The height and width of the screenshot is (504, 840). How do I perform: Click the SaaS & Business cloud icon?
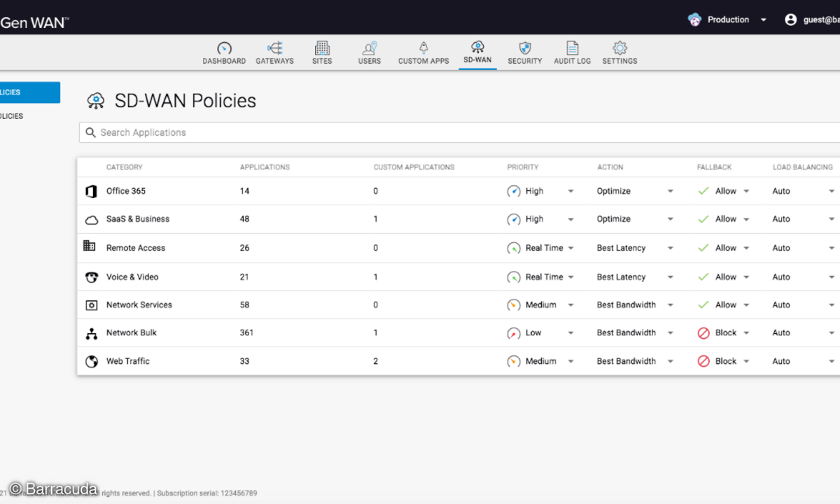(x=91, y=220)
